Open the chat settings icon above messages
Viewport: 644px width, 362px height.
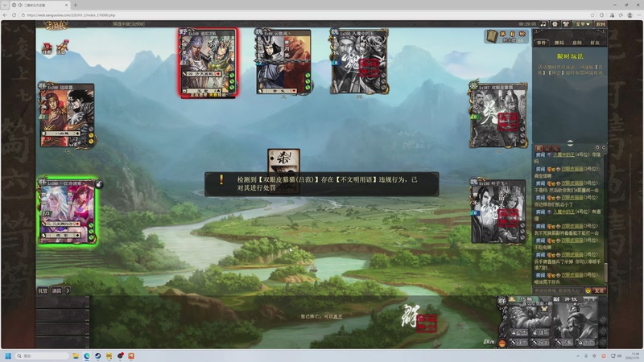(x=597, y=147)
